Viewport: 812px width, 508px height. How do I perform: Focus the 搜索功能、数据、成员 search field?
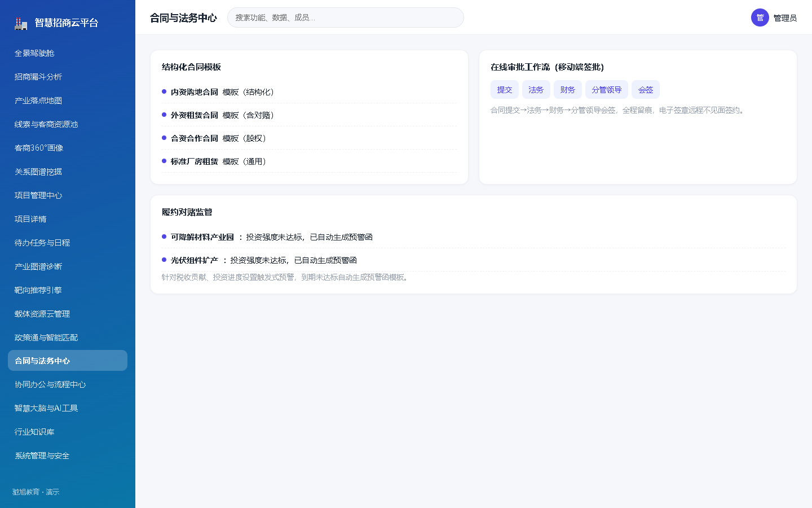tap(346, 17)
